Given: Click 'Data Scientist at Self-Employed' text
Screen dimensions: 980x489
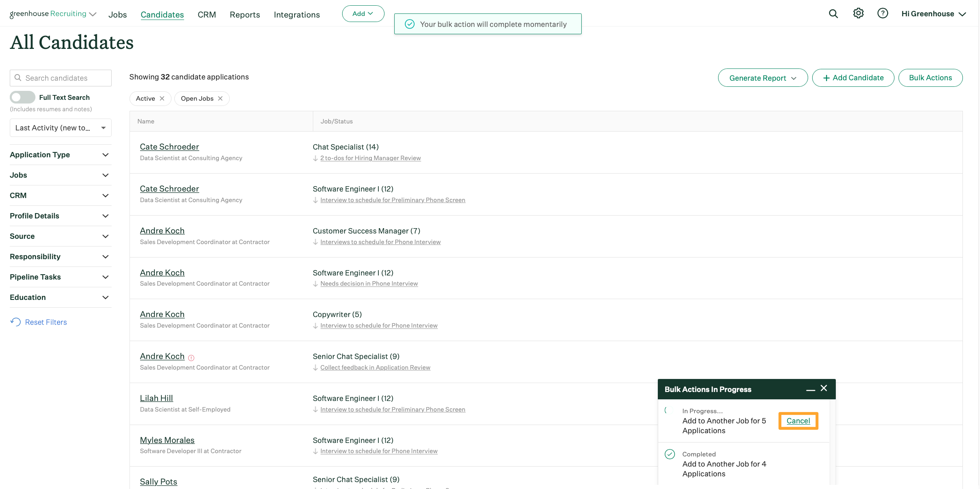Looking at the screenshot, I should click(x=185, y=410).
